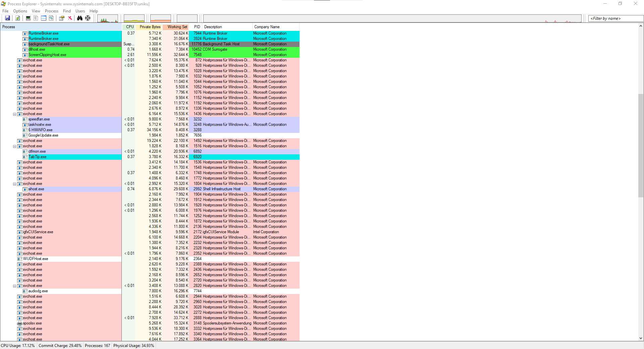The height and width of the screenshot is (349, 644).
Task: Sort by the Private Bytes column header
Action: point(149,27)
